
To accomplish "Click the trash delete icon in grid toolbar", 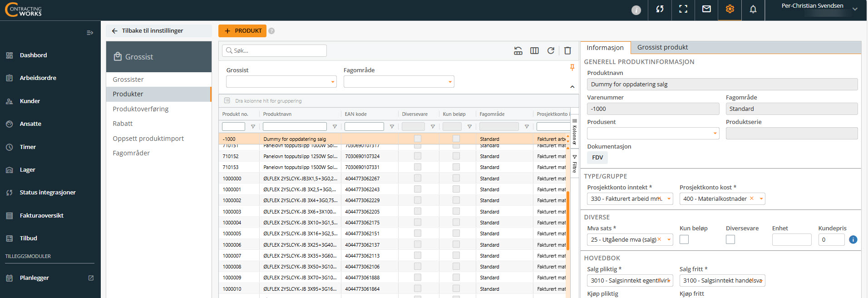I will [567, 50].
